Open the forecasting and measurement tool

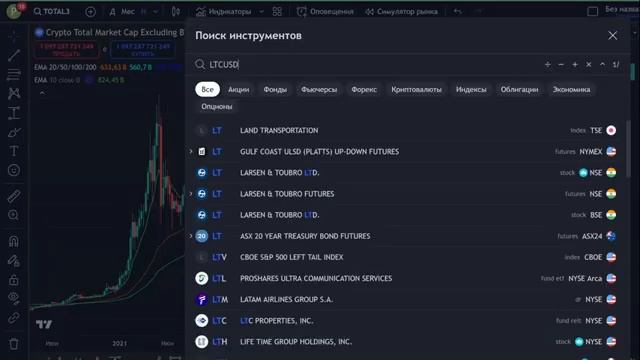coord(14,113)
